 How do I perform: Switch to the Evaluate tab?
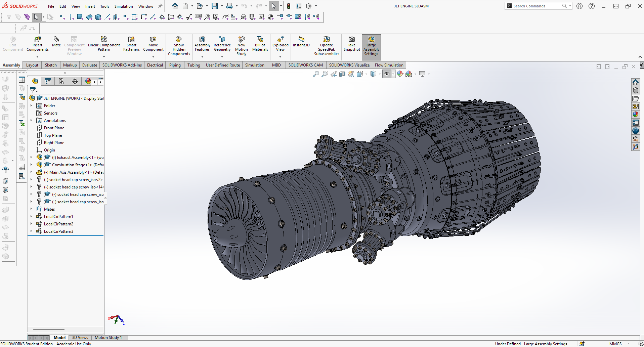tap(90, 65)
